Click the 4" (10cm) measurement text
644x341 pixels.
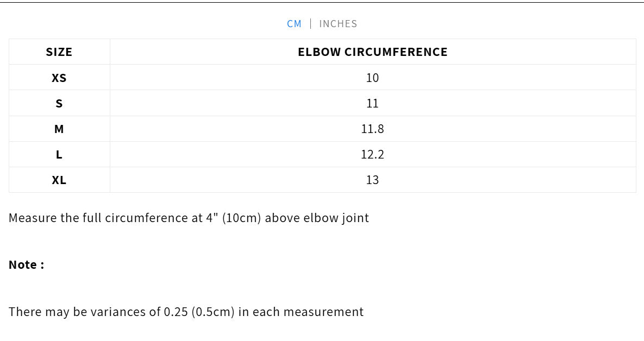click(234, 218)
